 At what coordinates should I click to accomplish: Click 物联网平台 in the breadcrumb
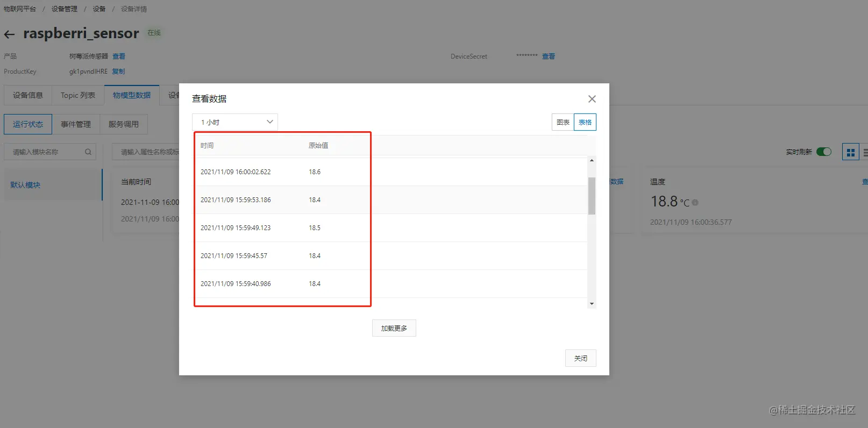click(20, 9)
